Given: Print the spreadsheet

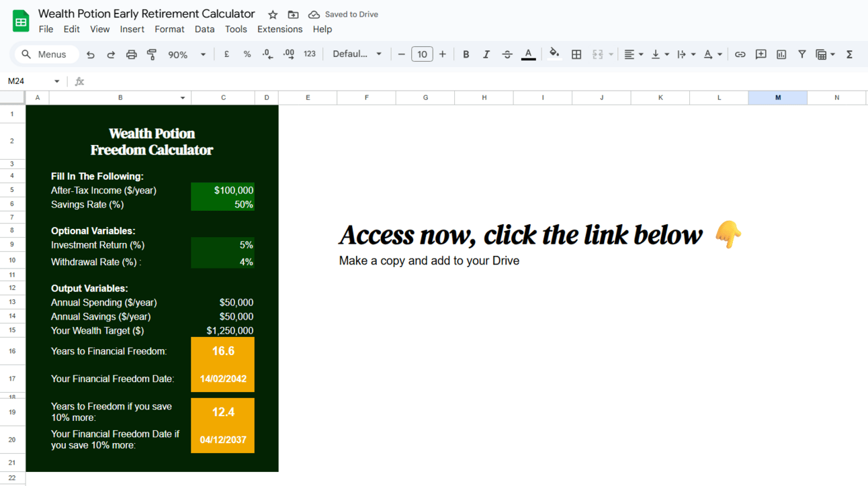Looking at the screenshot, I should tap(132, 54).
